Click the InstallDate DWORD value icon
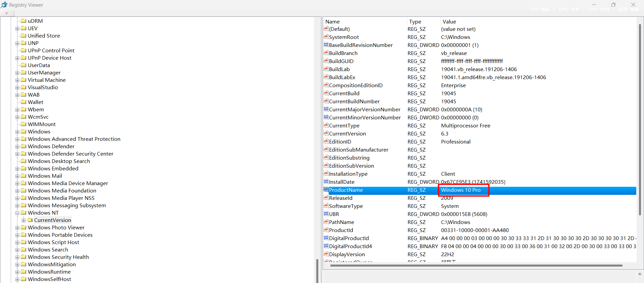The image size is (644, 283). point(326,182)
